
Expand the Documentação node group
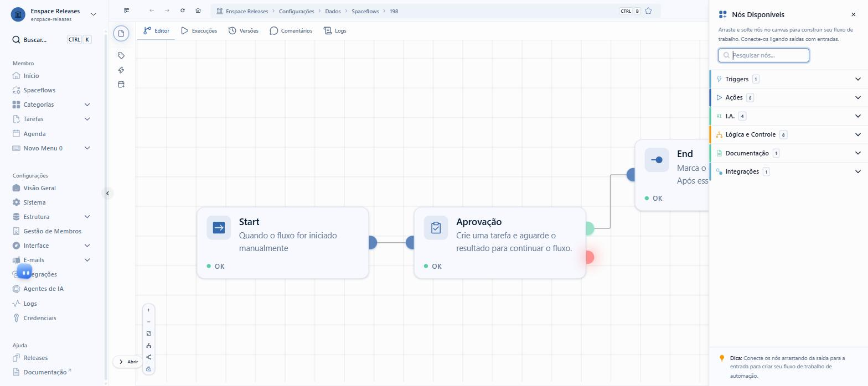(788, 153)
